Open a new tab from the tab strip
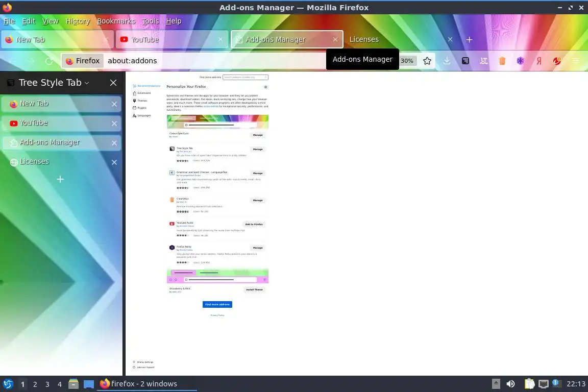This screenshot has width=588, height=392. tap(469, 39)
